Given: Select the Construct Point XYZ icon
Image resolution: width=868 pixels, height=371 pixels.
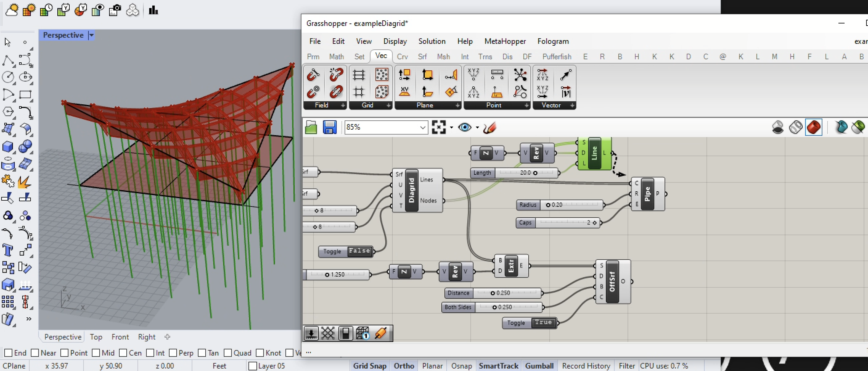Looking at the screenshot, I should pos(473,74).
